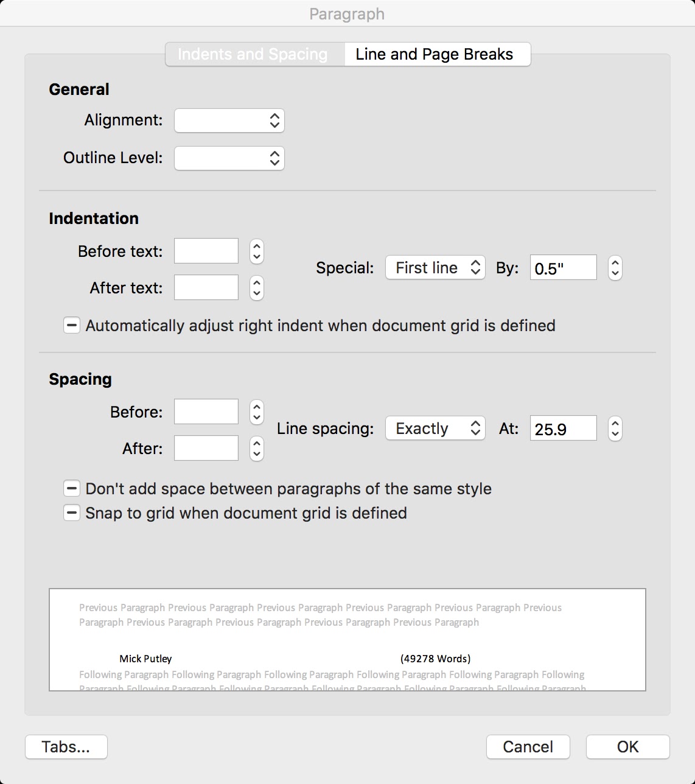Switch to the Indents and Spacing tab
This screenshot has height=784, width=695.
click(252, 54)
